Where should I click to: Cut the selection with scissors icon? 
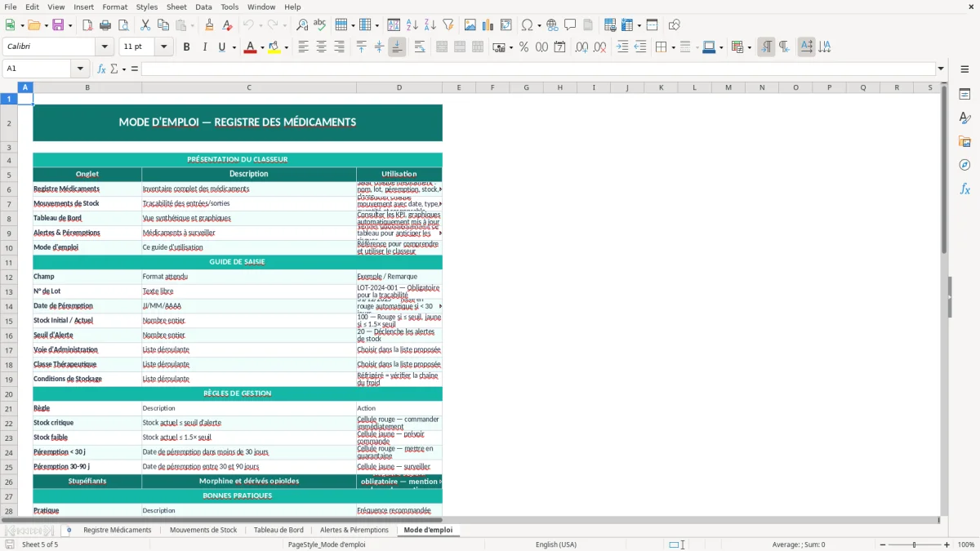145,25
